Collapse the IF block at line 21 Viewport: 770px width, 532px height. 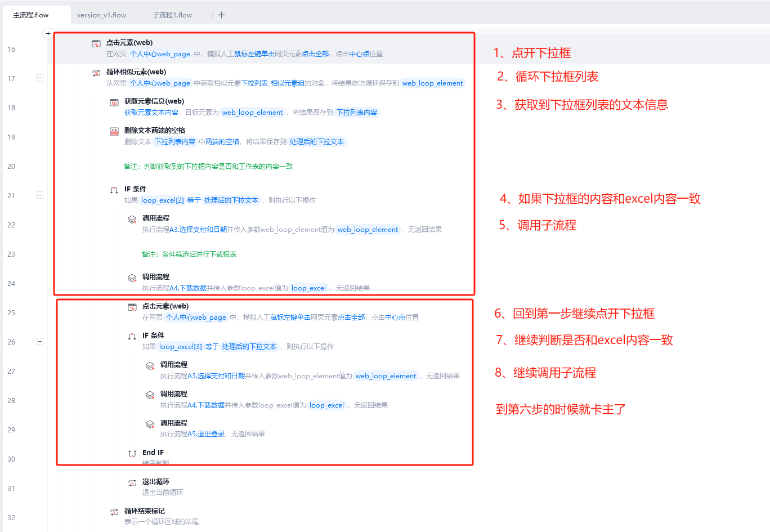[x=39, y=195]
